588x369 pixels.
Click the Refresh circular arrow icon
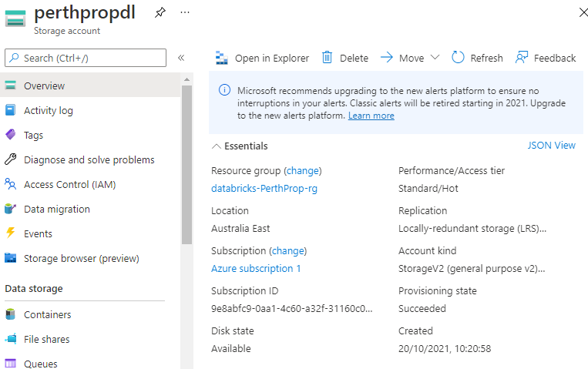point(458,58)
